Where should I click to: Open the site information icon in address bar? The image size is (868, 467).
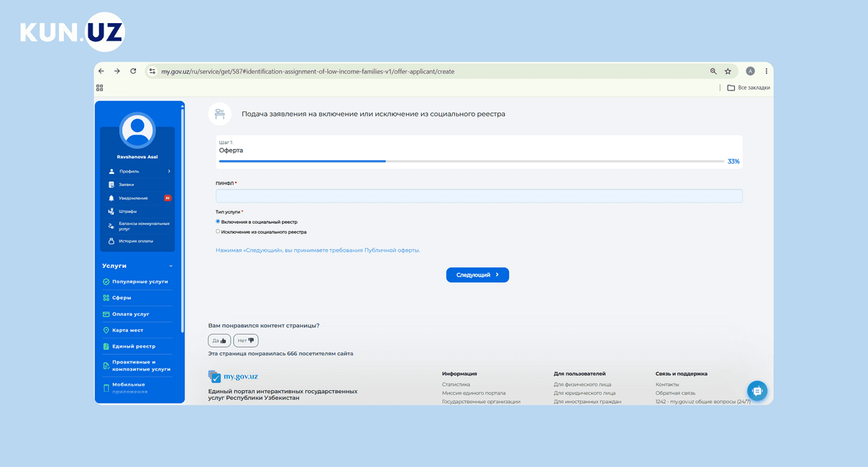(152, 72)
